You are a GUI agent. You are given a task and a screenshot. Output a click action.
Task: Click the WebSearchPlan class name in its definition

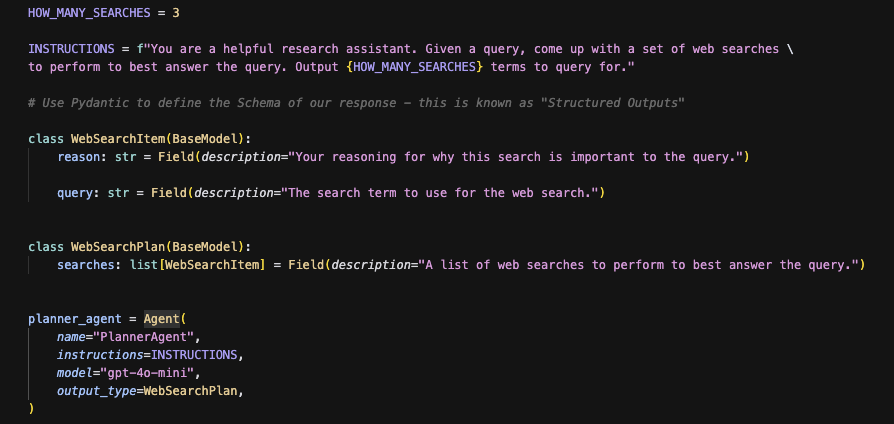pos(119,247)
